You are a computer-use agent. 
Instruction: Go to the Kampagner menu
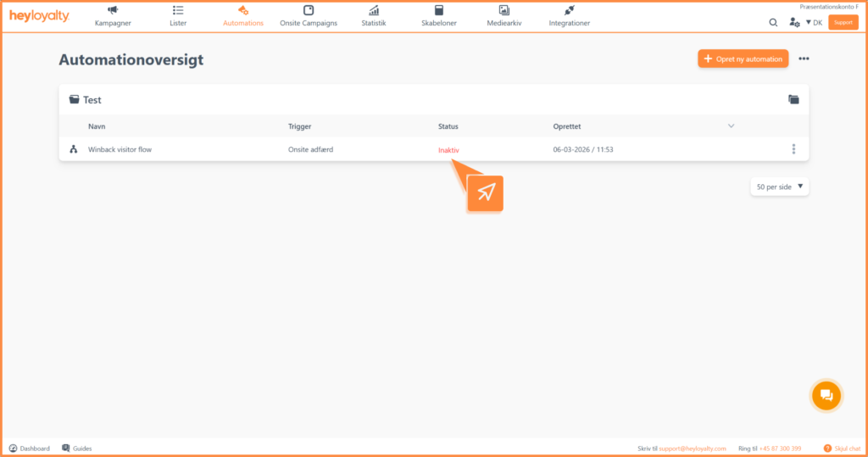[113, 16]
